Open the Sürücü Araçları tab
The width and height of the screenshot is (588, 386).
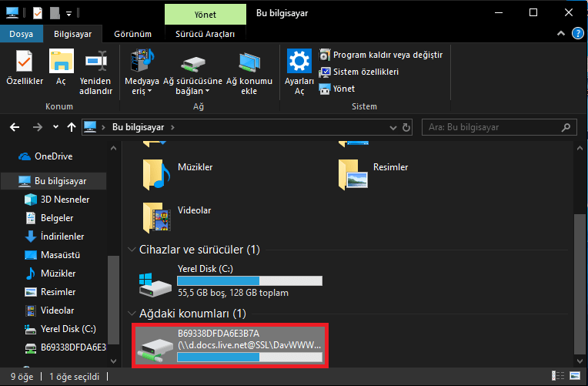(x=205, y=34)
